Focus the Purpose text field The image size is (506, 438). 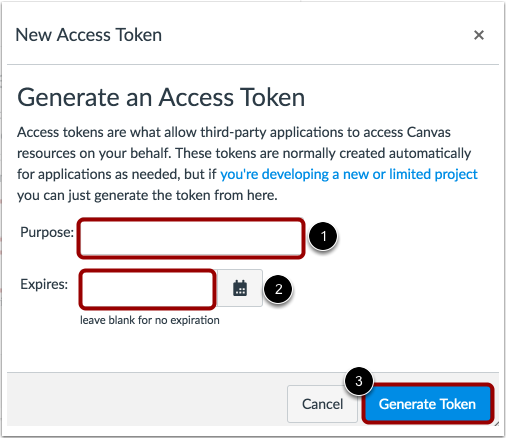191,238
